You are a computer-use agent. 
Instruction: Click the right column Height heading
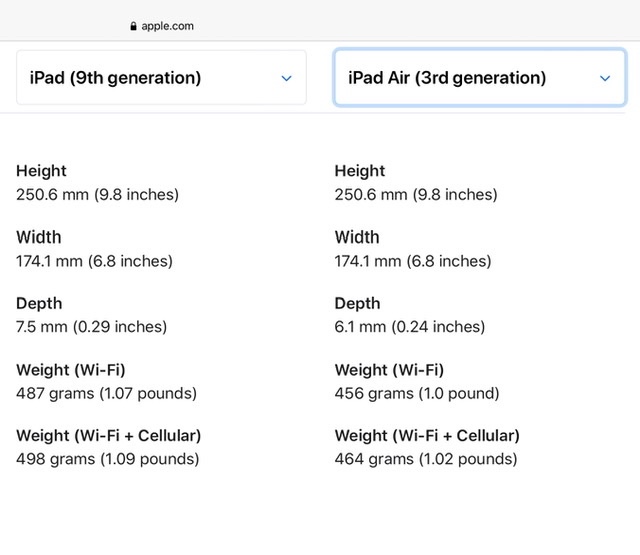(x=360, y=171)
